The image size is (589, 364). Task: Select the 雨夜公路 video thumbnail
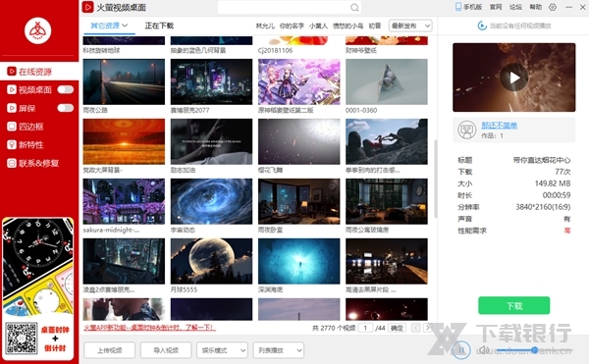pyautogui.click(x=124, y=81)
